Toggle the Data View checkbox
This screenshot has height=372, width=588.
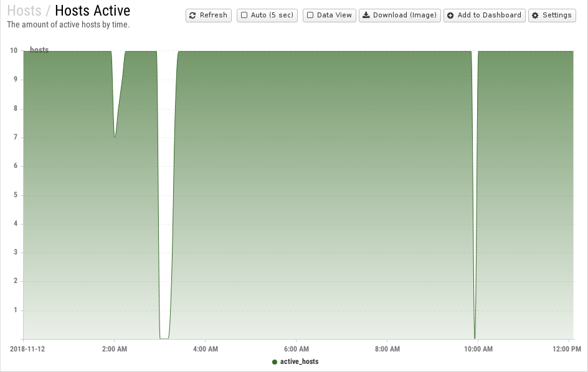coord(310,16)
